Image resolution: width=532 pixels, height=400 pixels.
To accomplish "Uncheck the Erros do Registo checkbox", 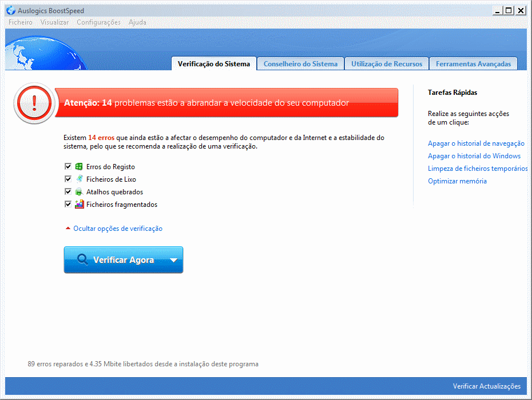I will pyautogui.click(x=68, y=167).
